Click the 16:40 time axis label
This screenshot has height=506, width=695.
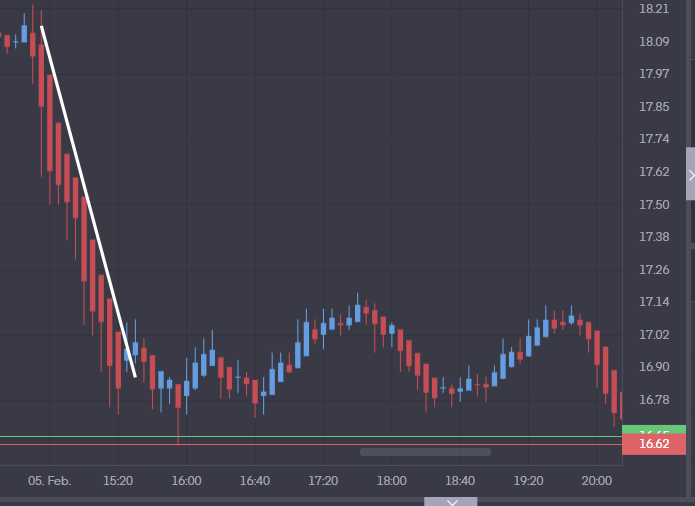point(255,481)
